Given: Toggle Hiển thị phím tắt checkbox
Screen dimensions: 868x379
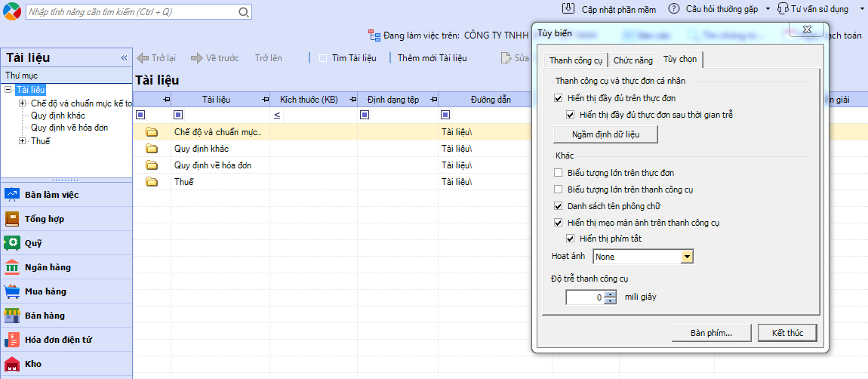Looking at the screenshot, I should (571, 239).
